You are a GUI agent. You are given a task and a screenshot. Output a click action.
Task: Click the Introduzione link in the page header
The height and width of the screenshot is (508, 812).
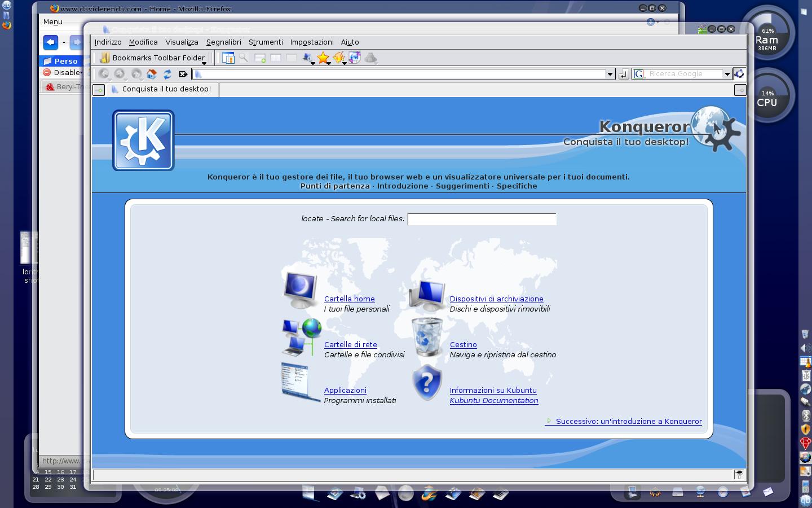tap(403, 186)
